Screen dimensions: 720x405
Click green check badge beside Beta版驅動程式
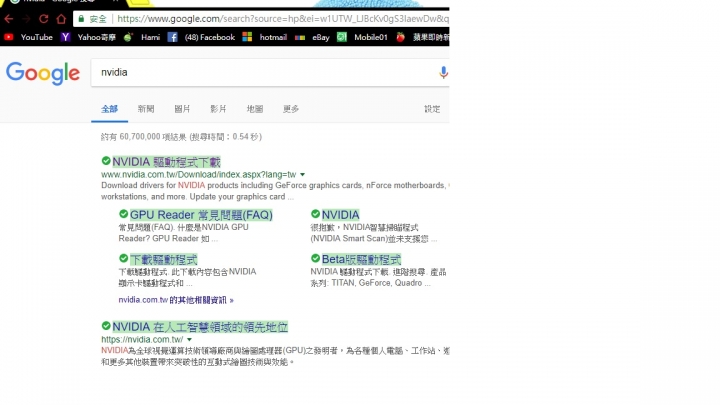coord(315,258)
